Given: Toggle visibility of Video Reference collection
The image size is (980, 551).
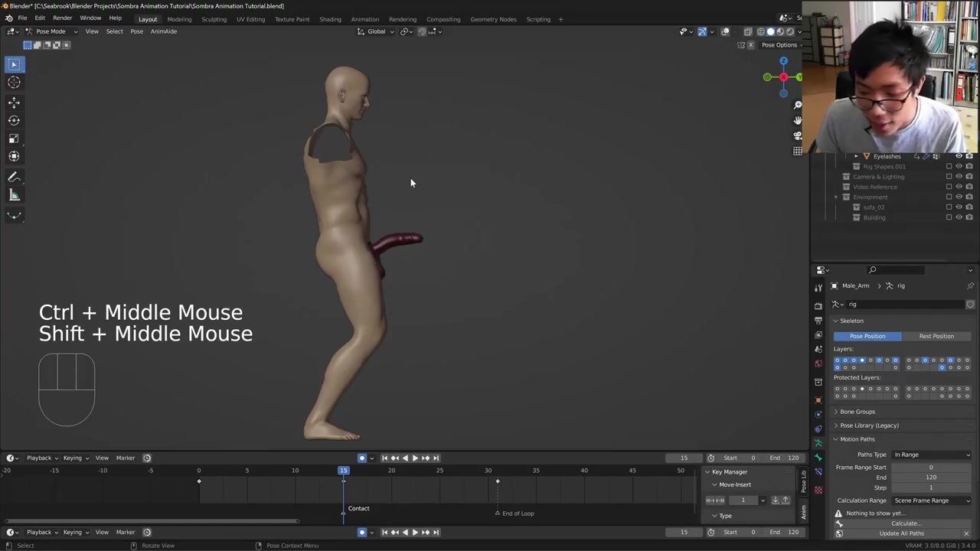Looking at the screenshot, I should [959, 187].
